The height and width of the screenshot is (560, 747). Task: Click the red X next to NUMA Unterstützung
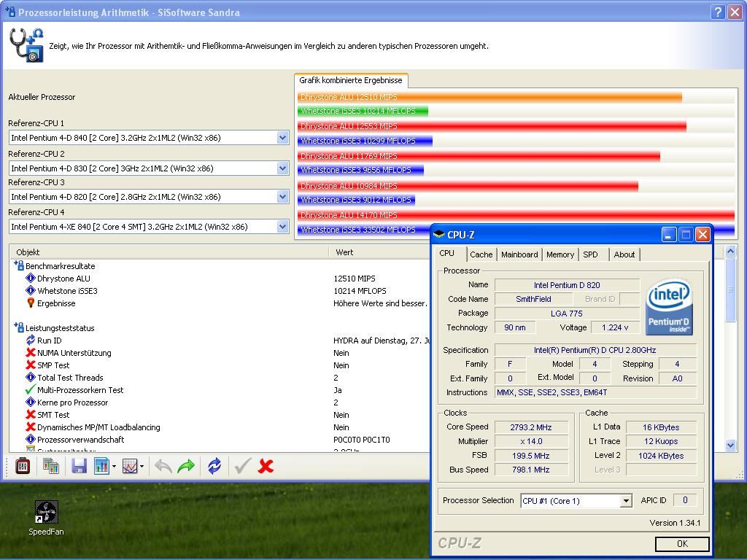pyautogui.click(x=31, y=352)
